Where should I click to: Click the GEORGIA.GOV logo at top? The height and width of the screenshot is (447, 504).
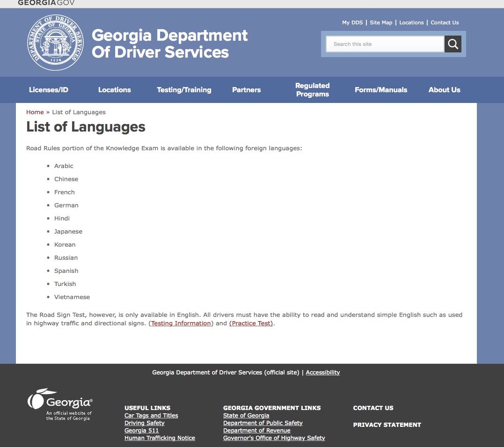pos(46,3)
